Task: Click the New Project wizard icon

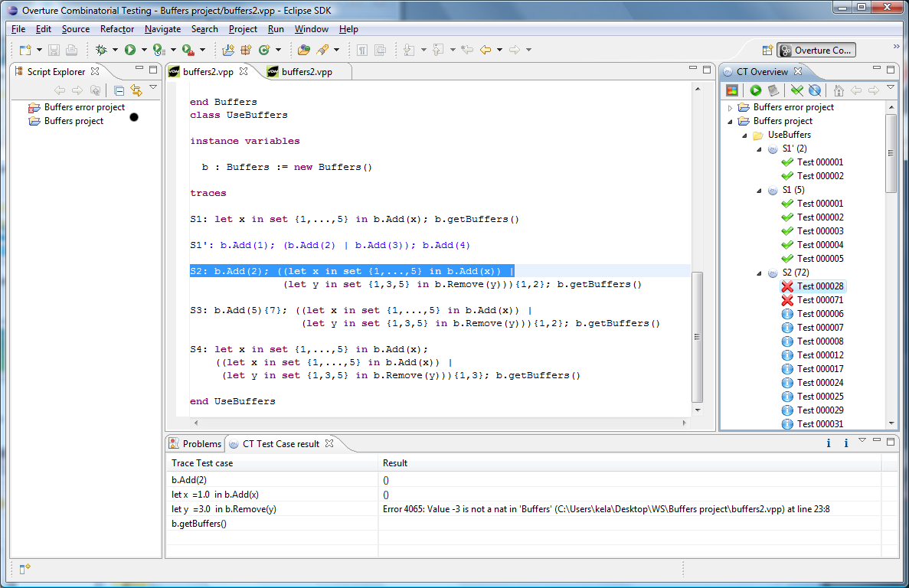Action: tap(228, 51)
